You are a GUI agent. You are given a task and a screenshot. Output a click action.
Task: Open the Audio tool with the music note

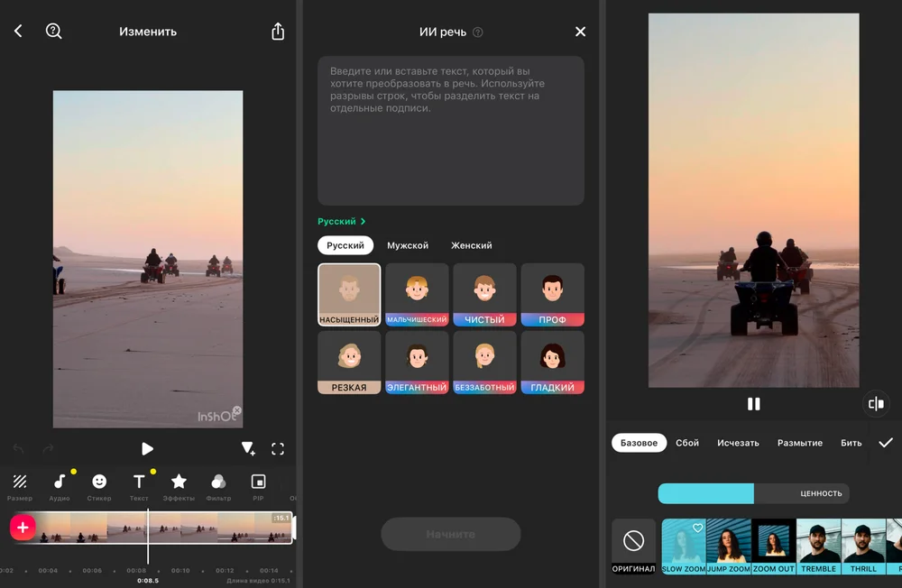(x=60, y=482)
